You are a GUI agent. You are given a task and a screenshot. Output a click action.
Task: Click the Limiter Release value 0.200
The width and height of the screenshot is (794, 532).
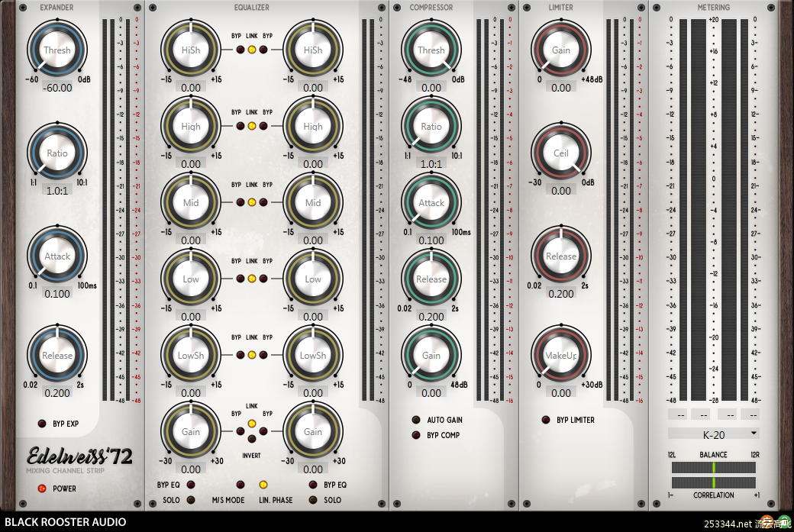561,294
